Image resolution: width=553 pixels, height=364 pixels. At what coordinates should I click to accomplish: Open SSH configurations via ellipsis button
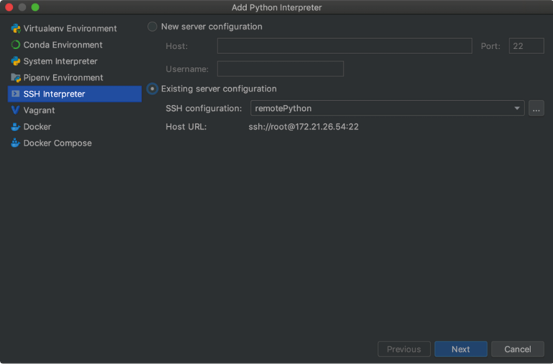point(536,108)
